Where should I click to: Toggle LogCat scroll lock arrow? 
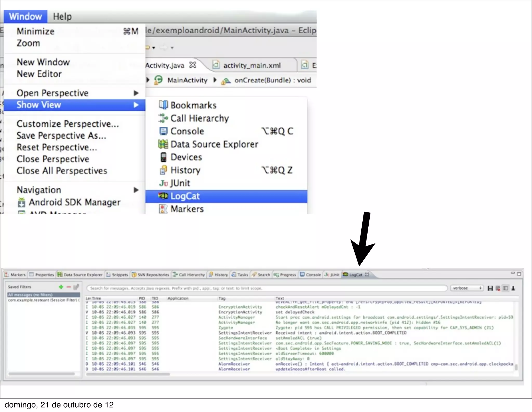513,288
